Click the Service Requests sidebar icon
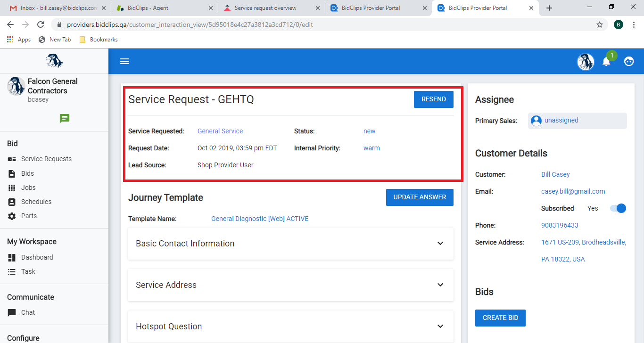 (x=12, y=159)
